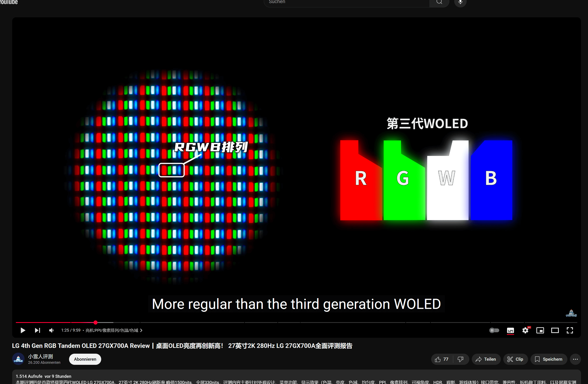Image resolution: width=588 pixels, height=384 pixels.
Task: Subscribe with the Abonnieren button
Action: [x=85, y=359]
